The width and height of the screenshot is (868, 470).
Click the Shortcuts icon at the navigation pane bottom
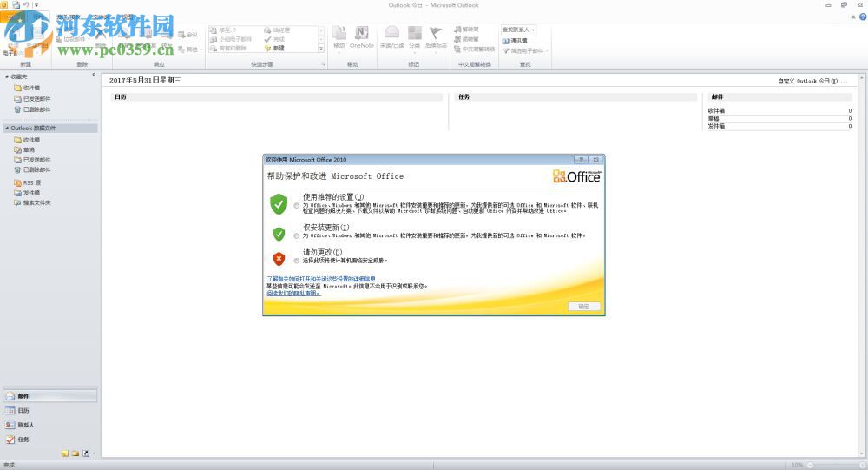(x=86, y=453)
